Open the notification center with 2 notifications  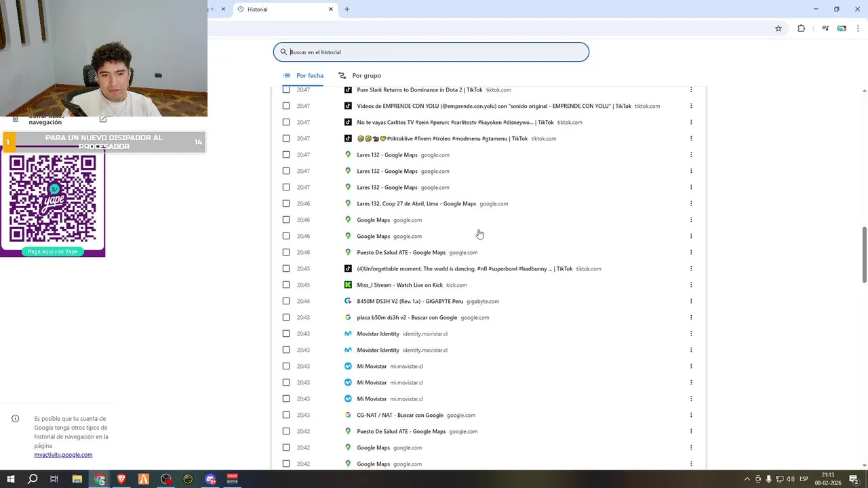(854, 479)
